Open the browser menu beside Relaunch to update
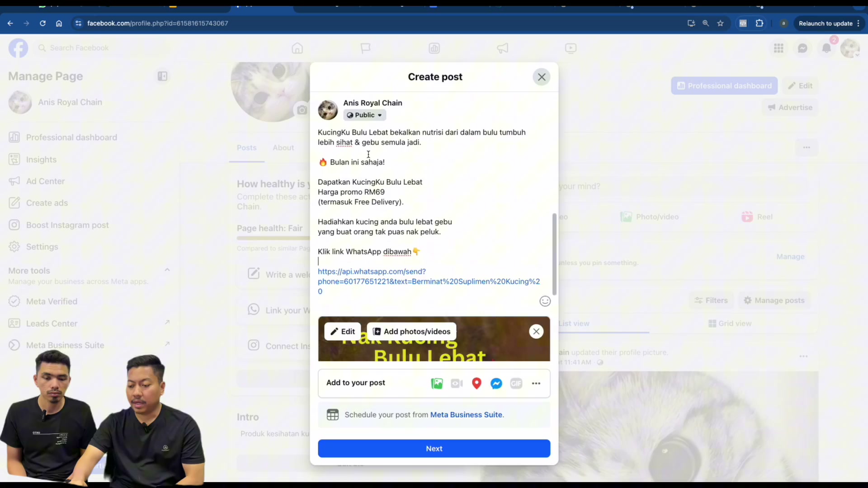The height and width of the screenshot is (488, 868). pos(858,23)
